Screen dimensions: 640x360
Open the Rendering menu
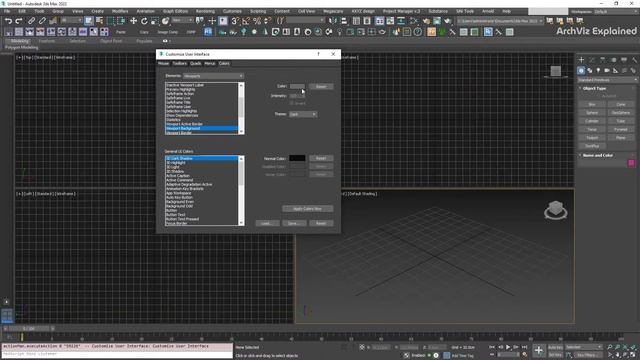[x=205, y=11]
